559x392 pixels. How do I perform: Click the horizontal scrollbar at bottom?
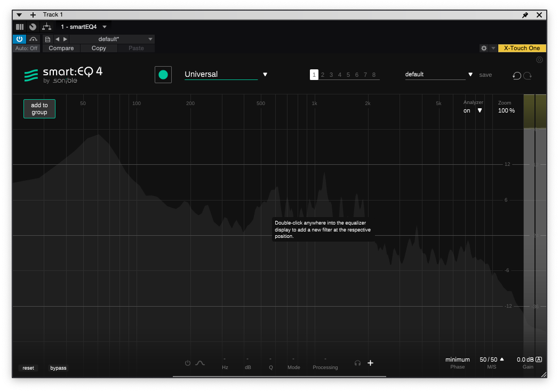279,377
